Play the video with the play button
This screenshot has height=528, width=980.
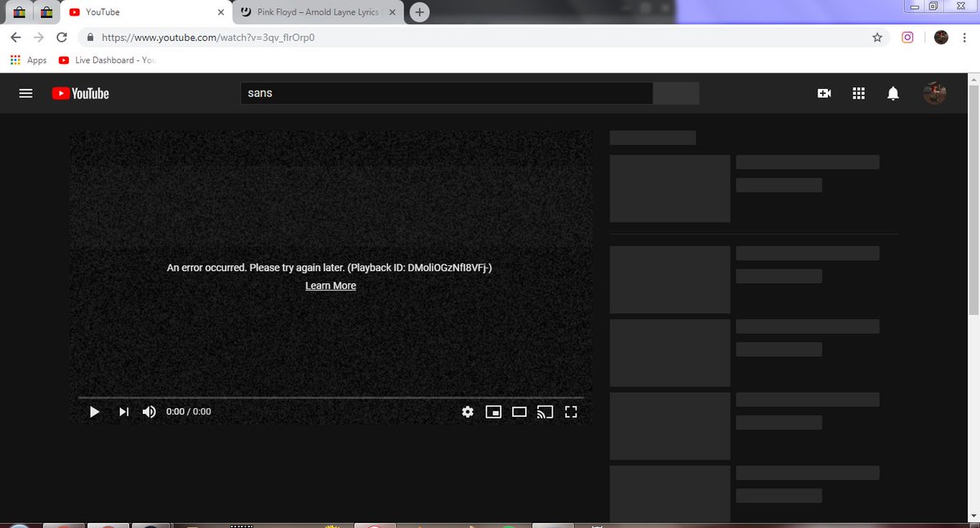pyautogui.click(x=95, y=412)
